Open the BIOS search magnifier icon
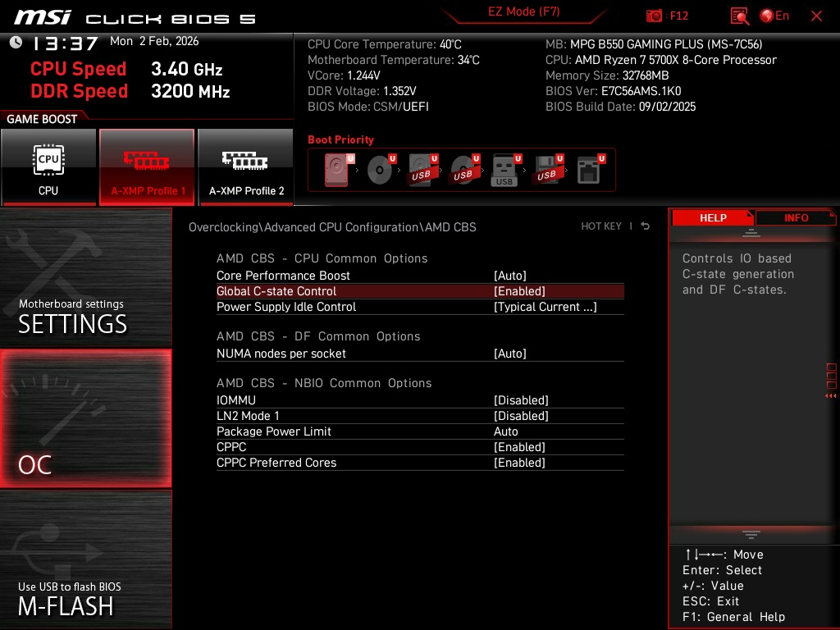840x630 pixels. pos(739,16)
